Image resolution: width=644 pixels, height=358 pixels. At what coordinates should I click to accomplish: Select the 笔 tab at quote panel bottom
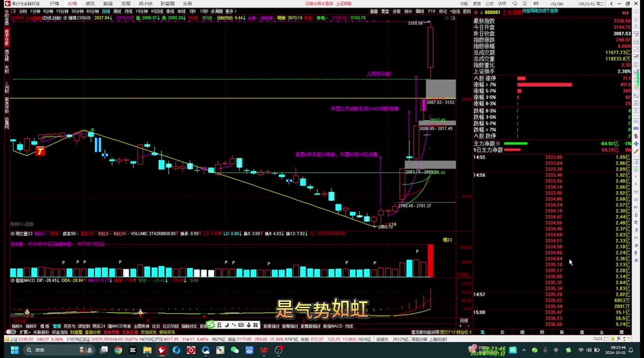[482, 332]
